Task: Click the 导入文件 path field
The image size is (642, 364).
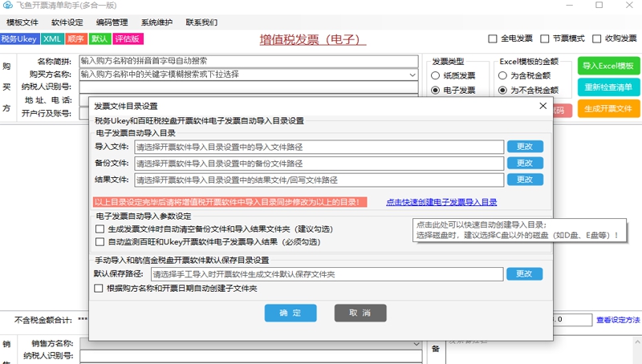Action: [319, 148]
